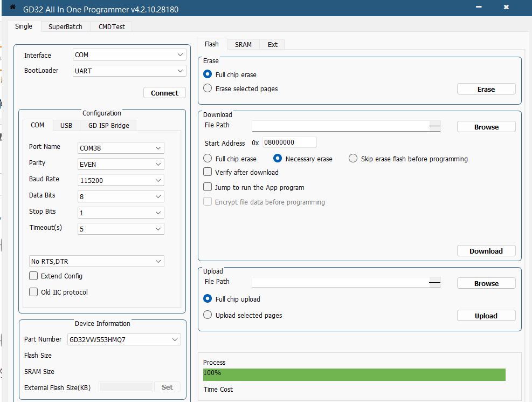Click the Upload button

(x=486, y=316)
